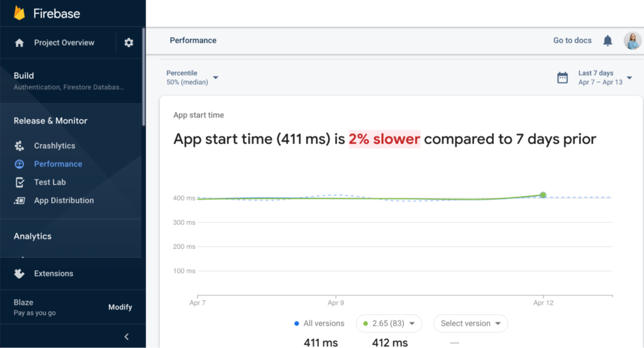The height and width of the screenshot is (348, 644).
Task: Open Last 7 days date dropdown
Action: [x=604, y=77]
